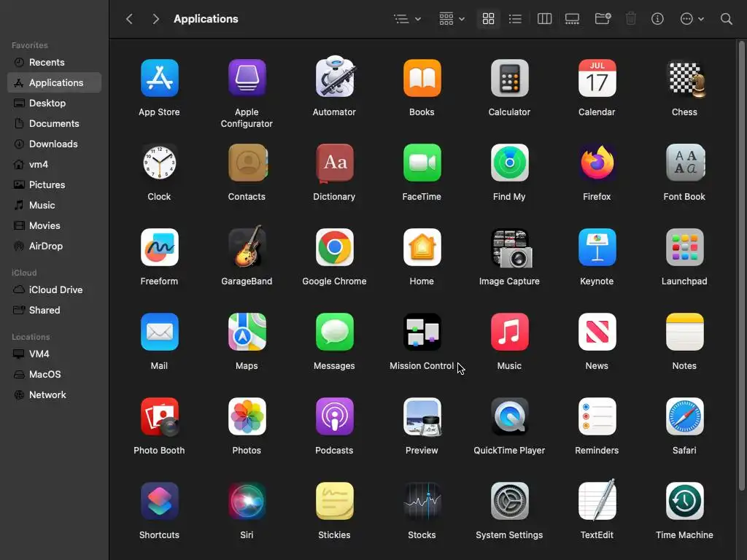
Task: Click the News app icon
Action: [597, 332]
